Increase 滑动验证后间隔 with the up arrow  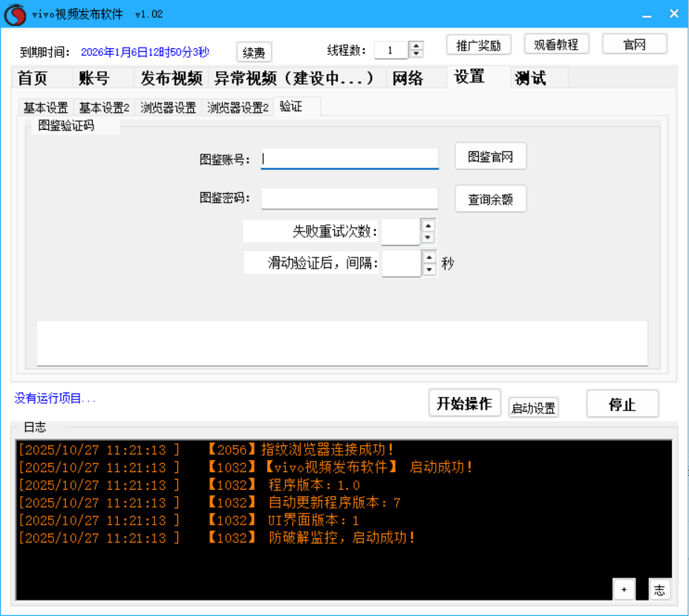point(429,258)
